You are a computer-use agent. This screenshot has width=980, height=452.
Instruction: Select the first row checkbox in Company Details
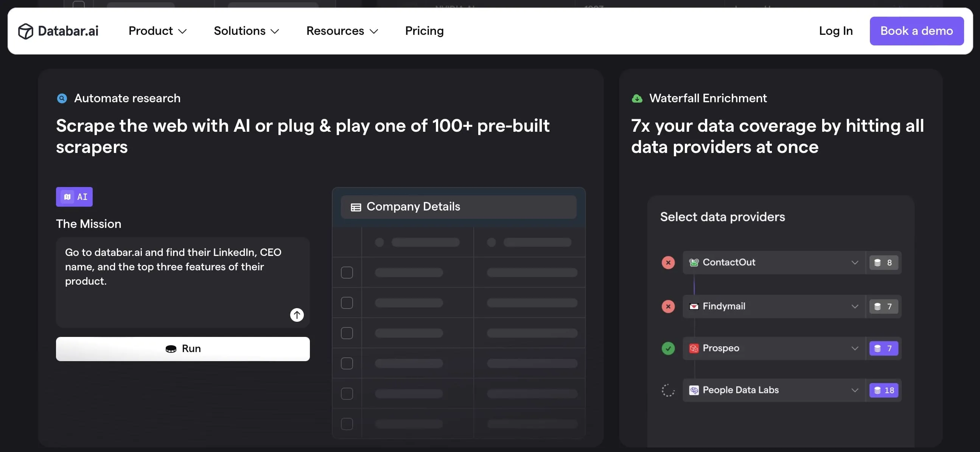pyautogui.click(x=347, y=272)
